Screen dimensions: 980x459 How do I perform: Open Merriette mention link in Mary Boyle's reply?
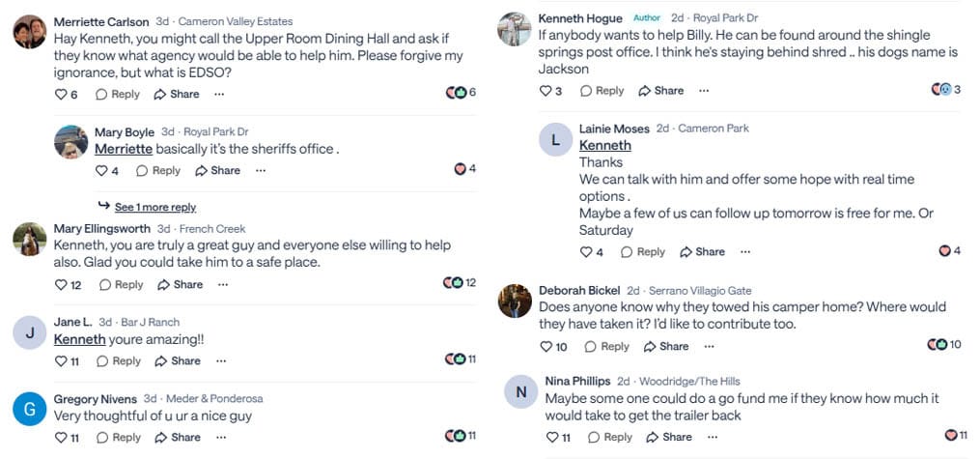coord(124,149)
